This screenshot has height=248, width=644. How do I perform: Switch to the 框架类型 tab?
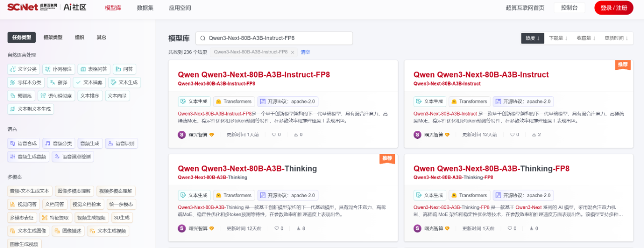coord(53,37)
